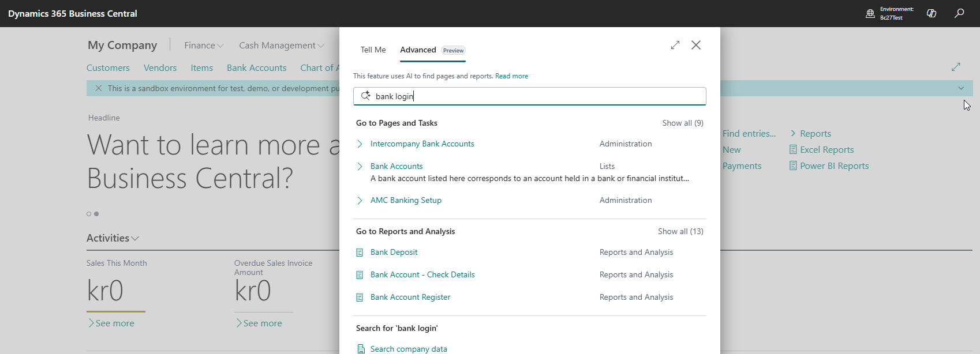Select first headline carousel dot
980x354 pixels.
[89, 214]
